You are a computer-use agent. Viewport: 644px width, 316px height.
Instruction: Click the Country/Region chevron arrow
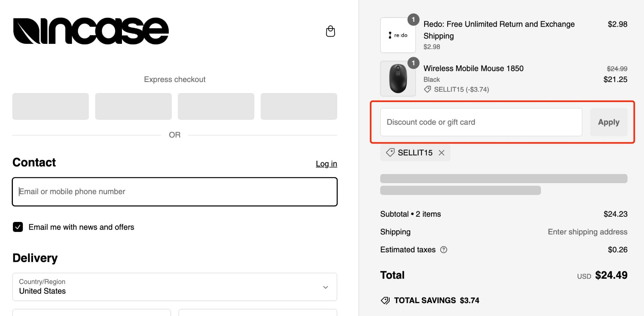tap(325, 287)
